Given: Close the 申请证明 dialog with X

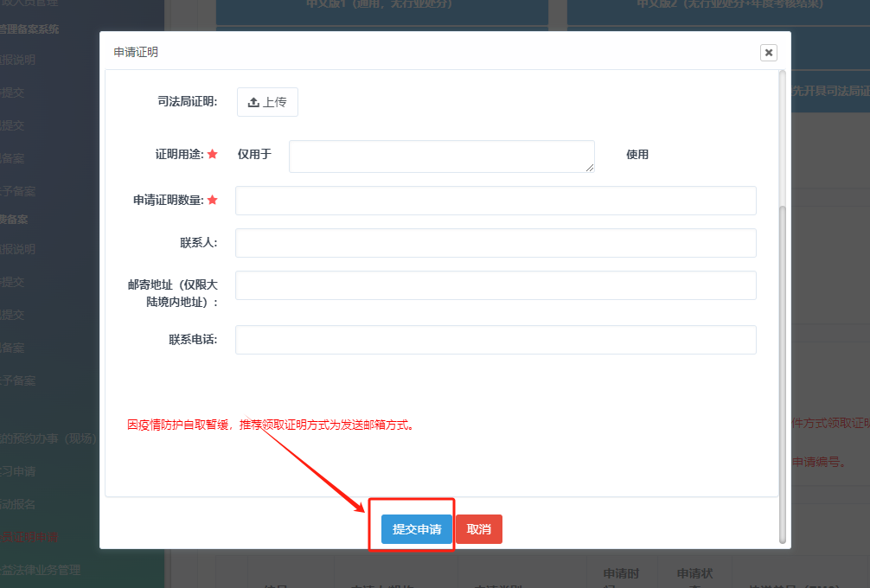Looking at the screenshot, I should click(x=768, y=53).
